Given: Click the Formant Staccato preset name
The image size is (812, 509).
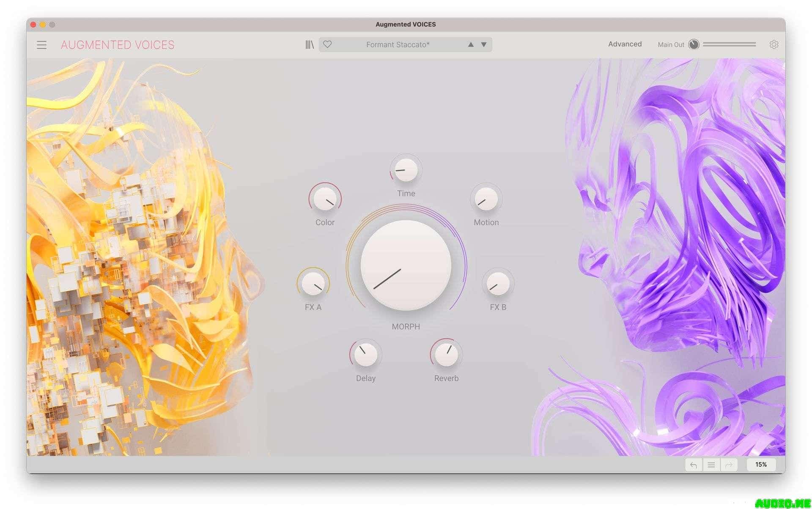Looking at the screenshot, I should coord(398,44).
